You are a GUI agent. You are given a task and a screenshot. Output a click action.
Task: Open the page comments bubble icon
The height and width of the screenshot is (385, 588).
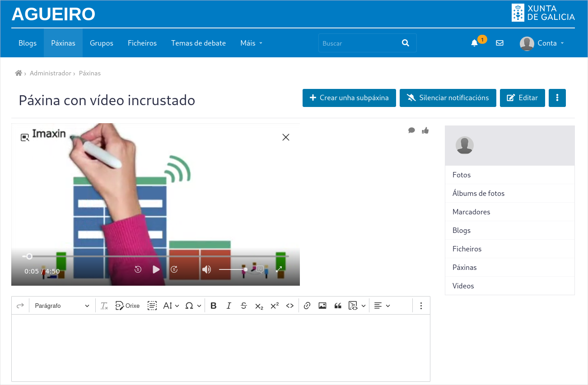pyautogui.click(x=411, y=130)
